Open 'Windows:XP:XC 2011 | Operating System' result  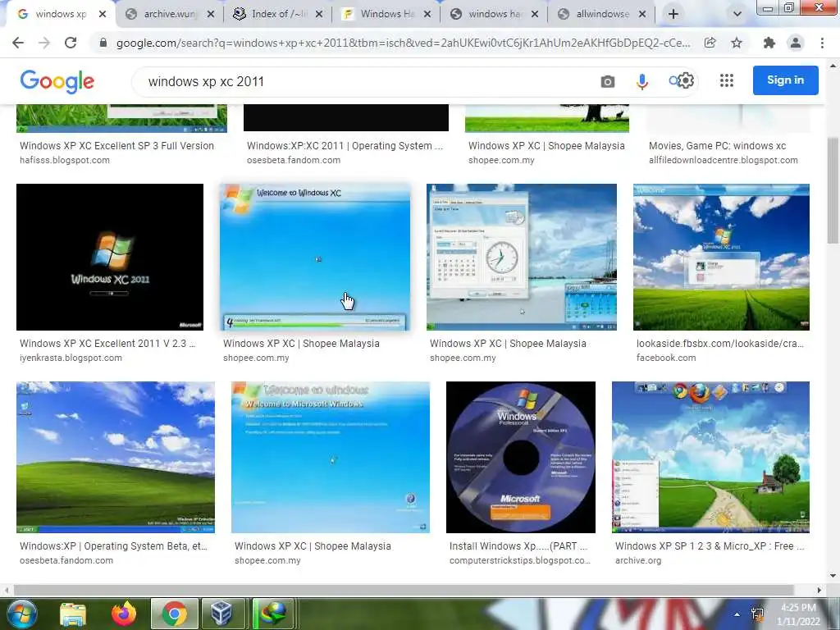coord(345,146)
